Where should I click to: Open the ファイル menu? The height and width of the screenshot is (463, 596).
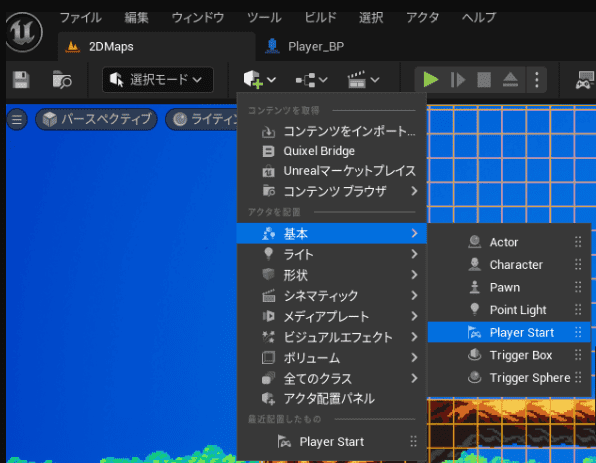pos(81,17)
